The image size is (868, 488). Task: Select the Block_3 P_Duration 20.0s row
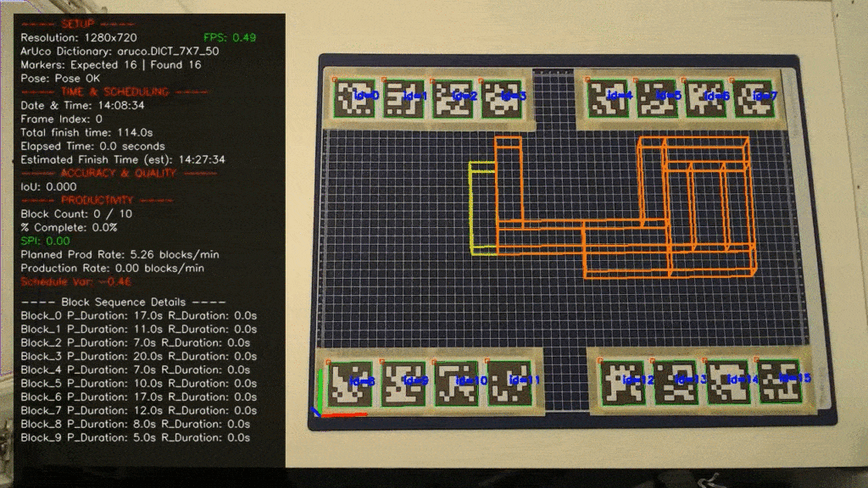click(139, 357)
